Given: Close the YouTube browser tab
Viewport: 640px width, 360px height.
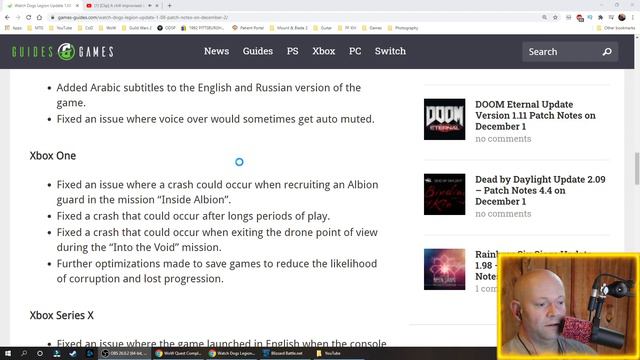Looking at the screenshot, I should (157, 6).
